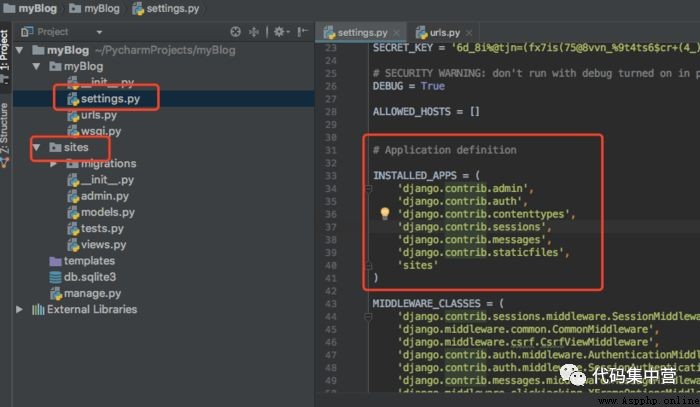Select wsgi.py in the project tree
This screenshot has width=700, height=407.
coord(94,131)
